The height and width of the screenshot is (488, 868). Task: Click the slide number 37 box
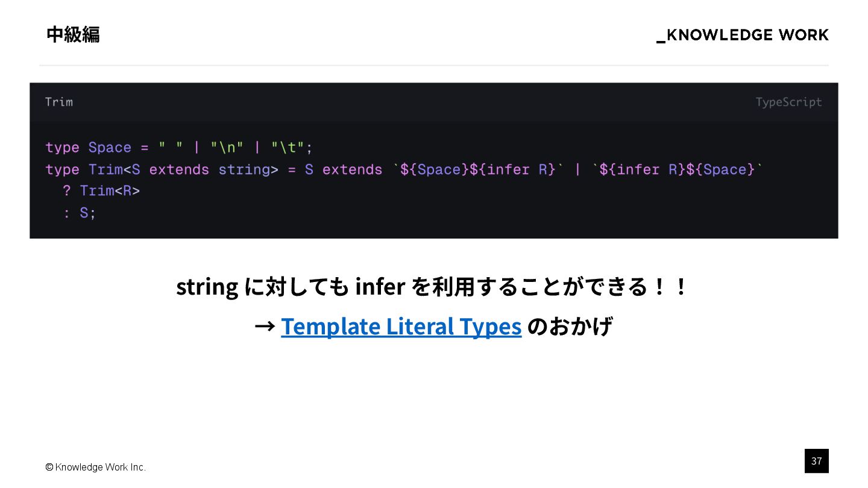point(816,461)
